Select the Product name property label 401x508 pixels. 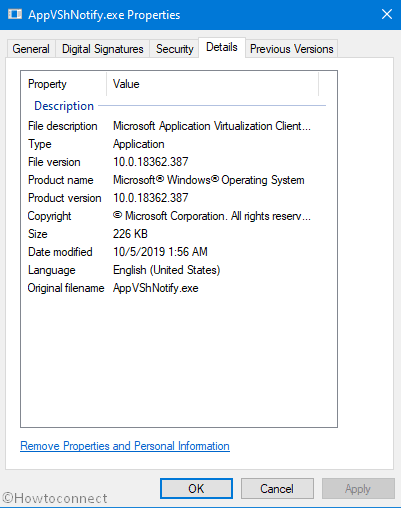click(61, 180)
